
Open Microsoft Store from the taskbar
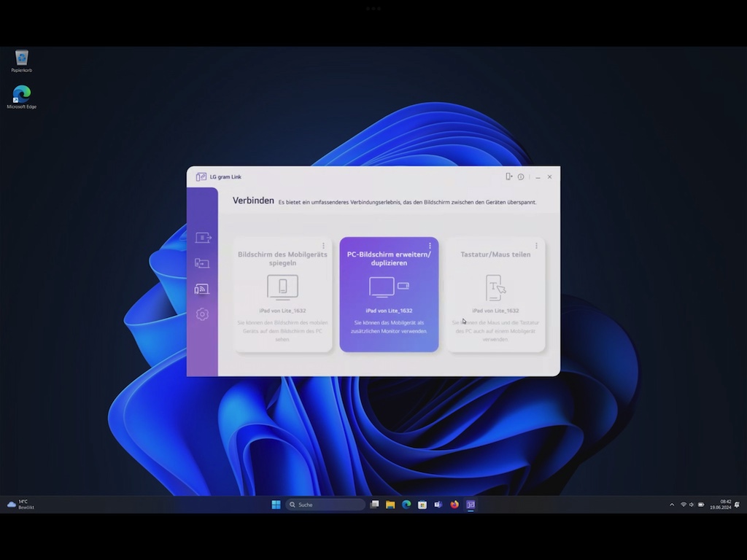(x=422, y=505)
